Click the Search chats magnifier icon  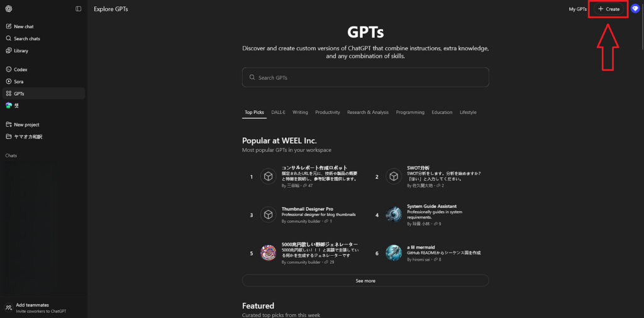9,38
